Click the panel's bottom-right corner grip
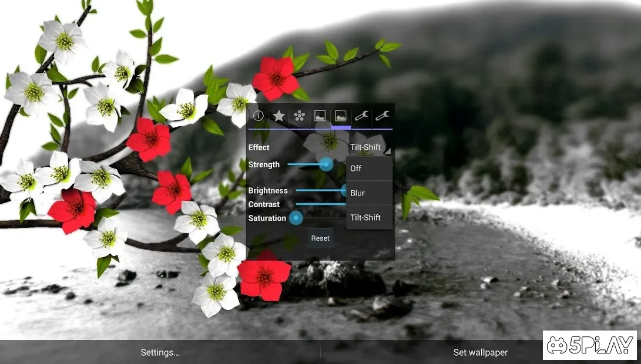This screenshot has width=641, height=364. (x=385, y=253)
